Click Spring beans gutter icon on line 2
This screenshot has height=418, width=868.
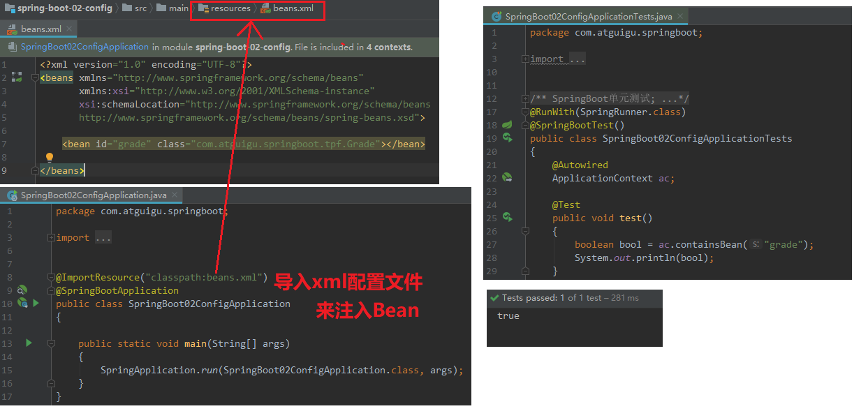[17, 77]
